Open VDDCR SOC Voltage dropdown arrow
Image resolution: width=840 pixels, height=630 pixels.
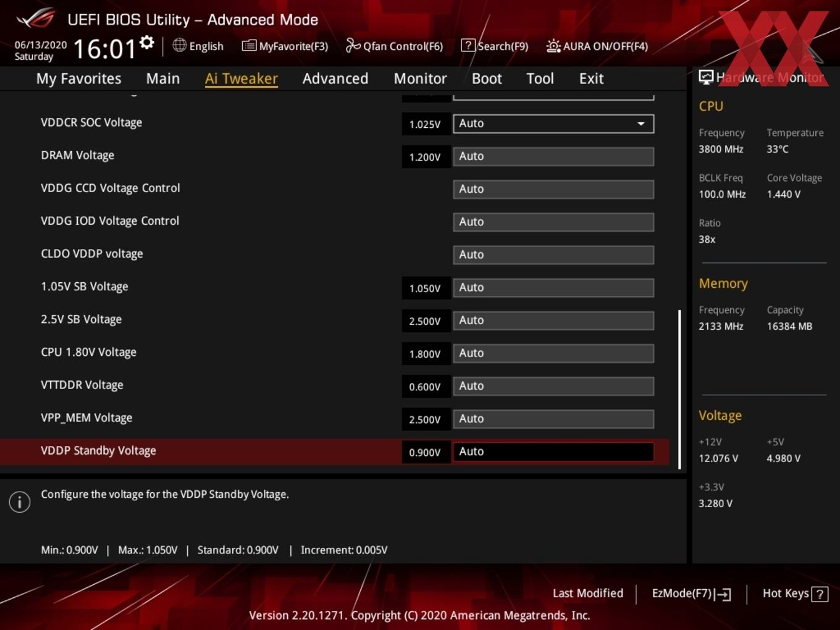coord(641,124)
